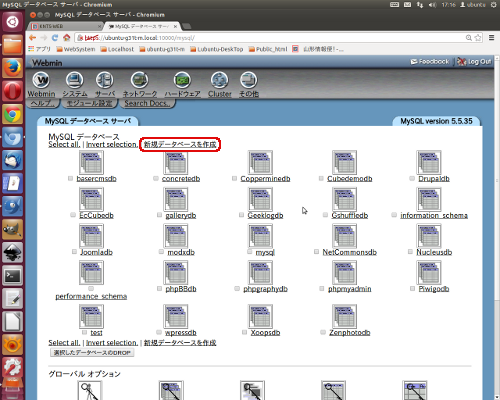This screenshot has width=500, height=400.
Task: Open the Geeklogdb database icon
Action: click(260, 199)
